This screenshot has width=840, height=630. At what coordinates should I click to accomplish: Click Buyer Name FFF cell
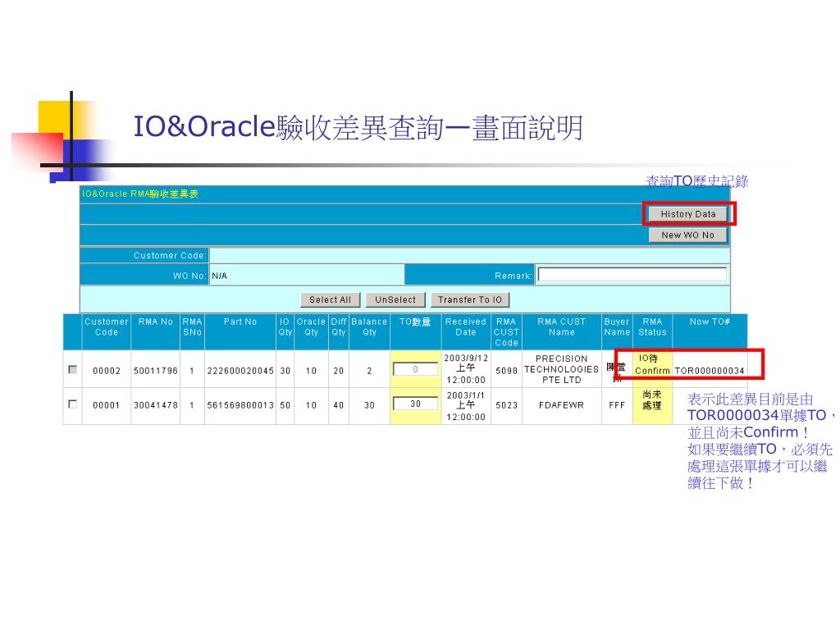click(617, 405)
